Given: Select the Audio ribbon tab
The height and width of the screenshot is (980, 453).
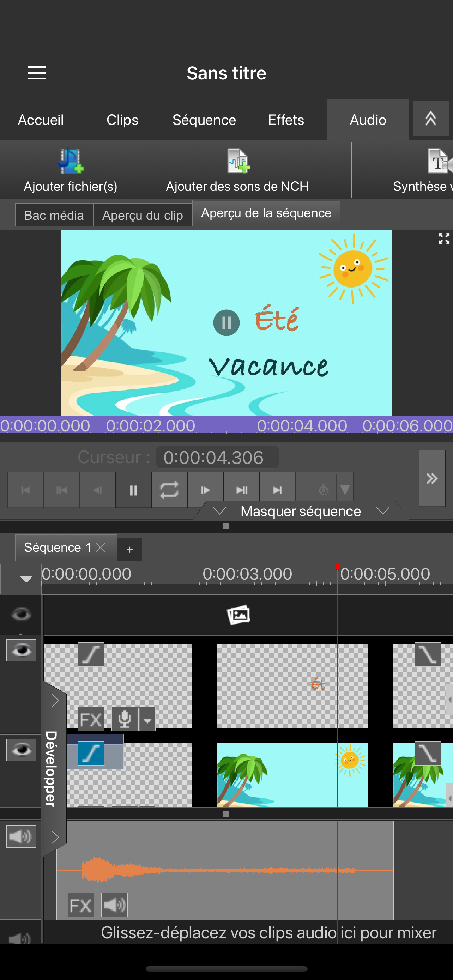Looking at the screenshot, I should pyautogui.click(x=368, y=120).
